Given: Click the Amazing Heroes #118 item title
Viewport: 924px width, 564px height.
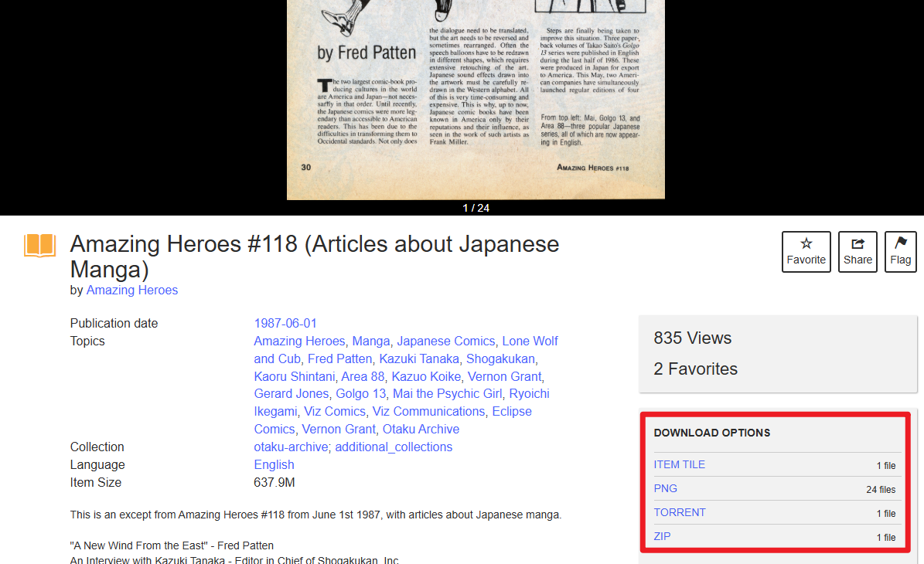Looking at the screenshot, I should coord(314,256).
